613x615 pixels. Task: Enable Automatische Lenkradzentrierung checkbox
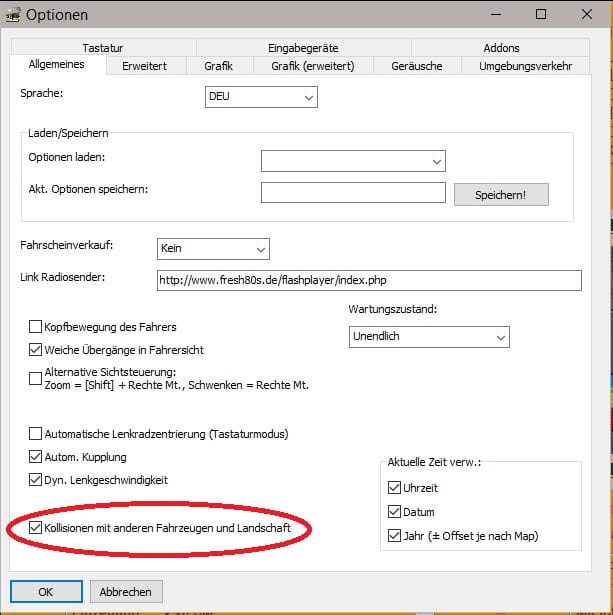tap(37, 434)
